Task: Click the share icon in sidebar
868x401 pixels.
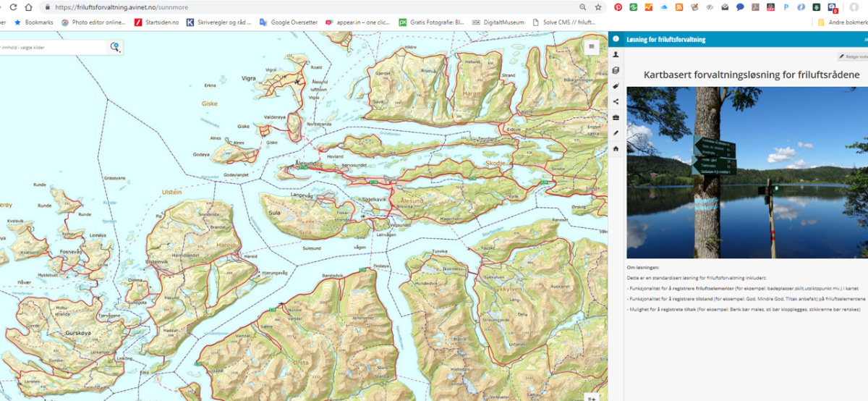Action: click(x=616, y=101)
